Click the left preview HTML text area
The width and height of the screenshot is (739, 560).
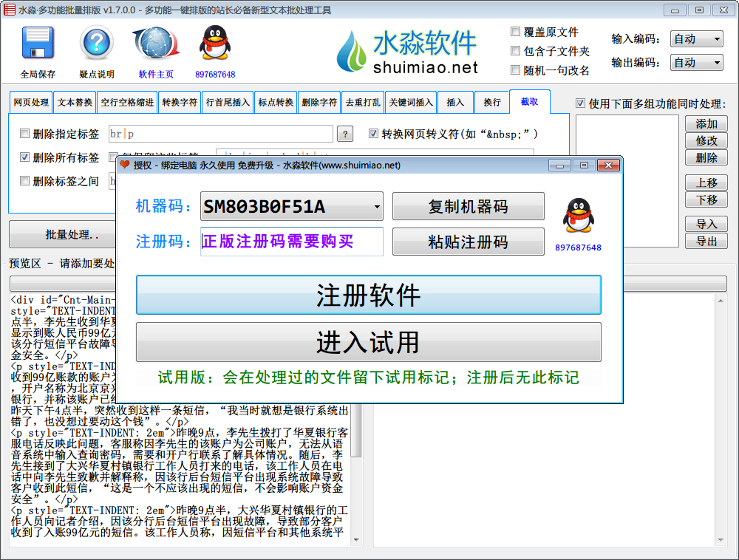coord(180,471)
